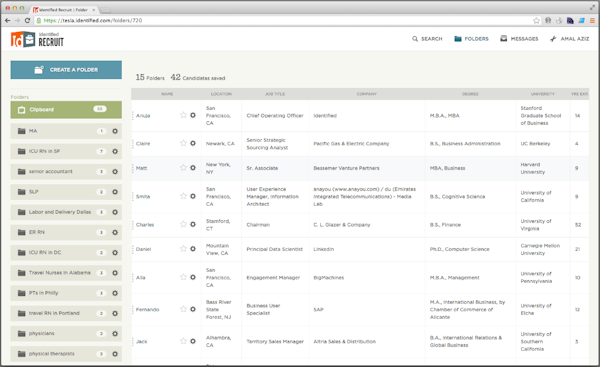This screenshot has width=600, height=367.
Task: Open the Labor and Delivery Dallas folder
Action: click(x=66, y=212)
